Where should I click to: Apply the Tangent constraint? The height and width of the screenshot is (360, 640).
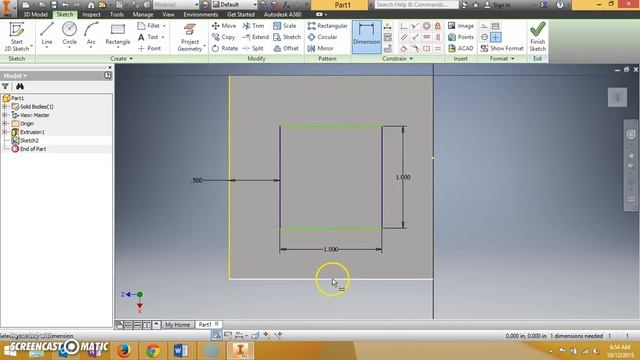[x=404, y=48]
